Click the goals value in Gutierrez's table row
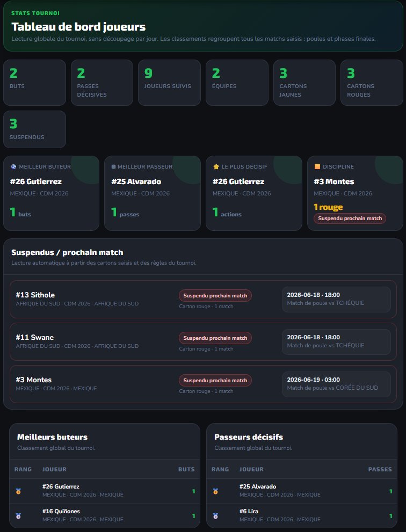The width and height of the screenshot is (406, 532). (x=193, y=491)
